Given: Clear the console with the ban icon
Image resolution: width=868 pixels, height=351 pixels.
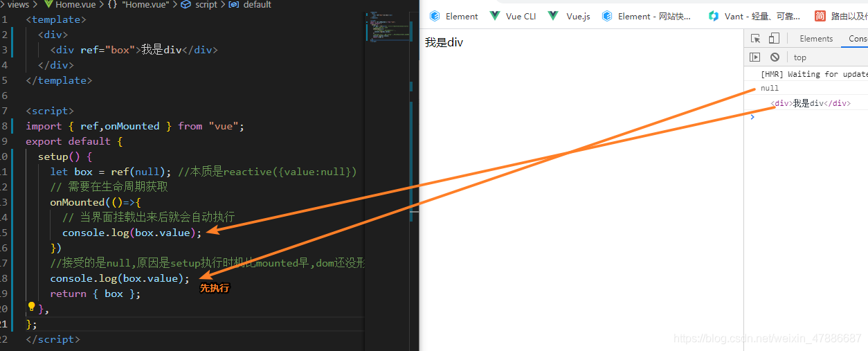Looking at the screenshot, I should pos(775,57).
